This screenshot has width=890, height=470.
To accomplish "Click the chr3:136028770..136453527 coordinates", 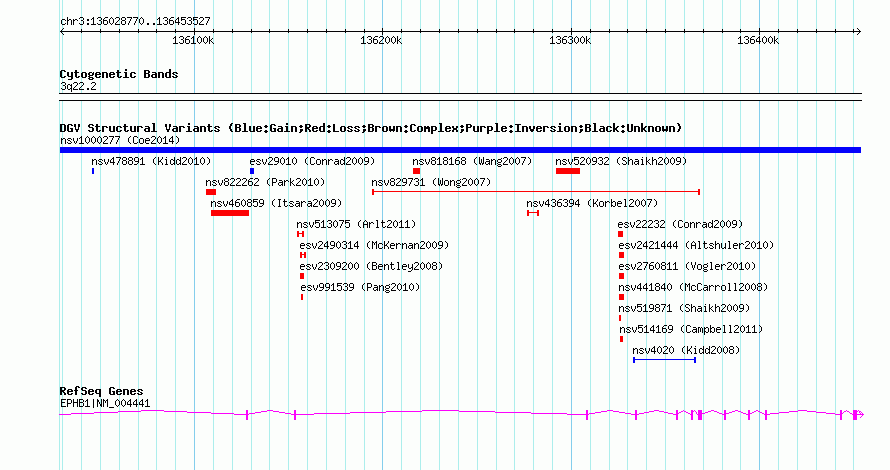I will coord(135,21).
